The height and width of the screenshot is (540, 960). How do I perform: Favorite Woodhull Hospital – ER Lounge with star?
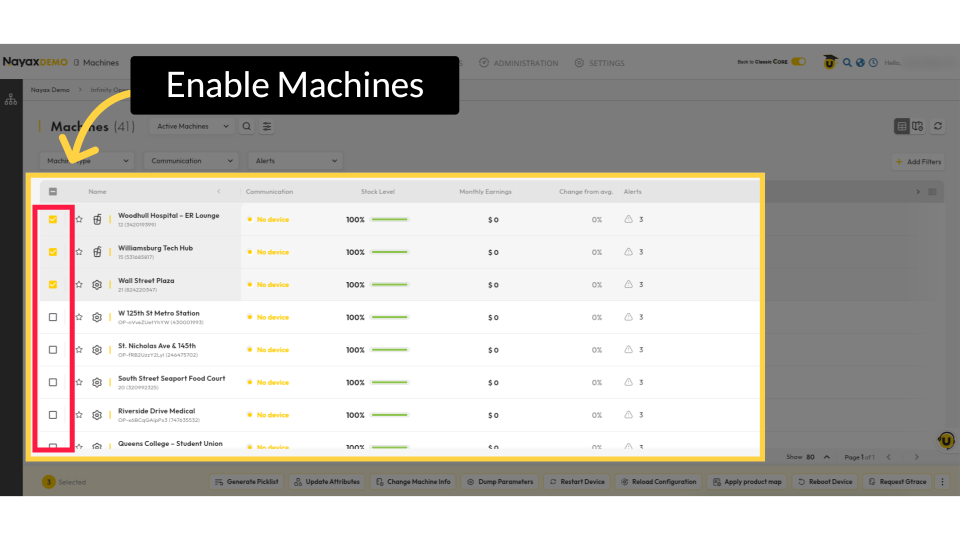coord(79,220)
